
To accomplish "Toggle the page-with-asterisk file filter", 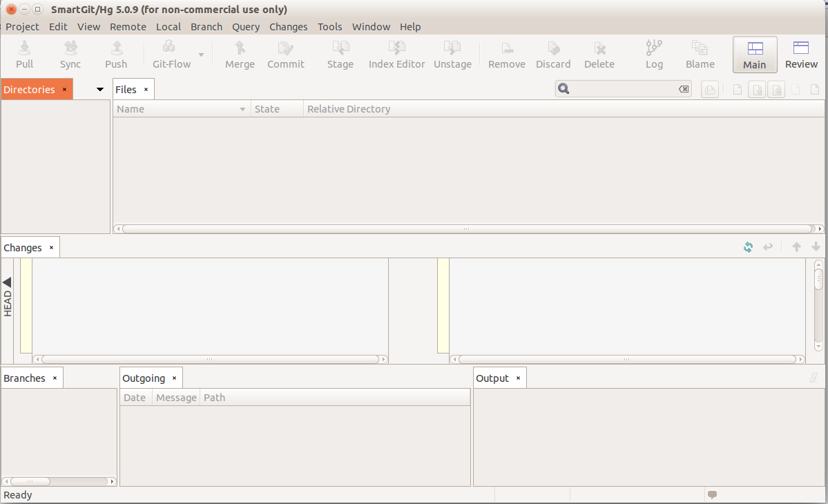I will click(x=757, y=89).
